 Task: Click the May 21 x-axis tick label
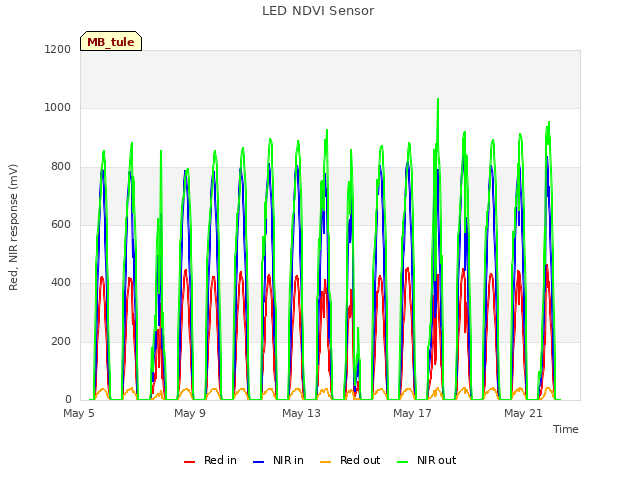(523, 413)
